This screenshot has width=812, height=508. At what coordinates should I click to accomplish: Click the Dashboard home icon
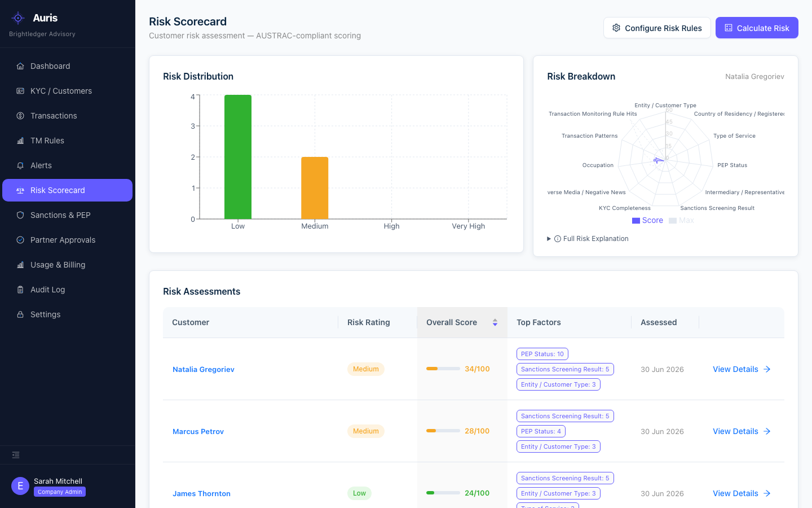[20, 66]
